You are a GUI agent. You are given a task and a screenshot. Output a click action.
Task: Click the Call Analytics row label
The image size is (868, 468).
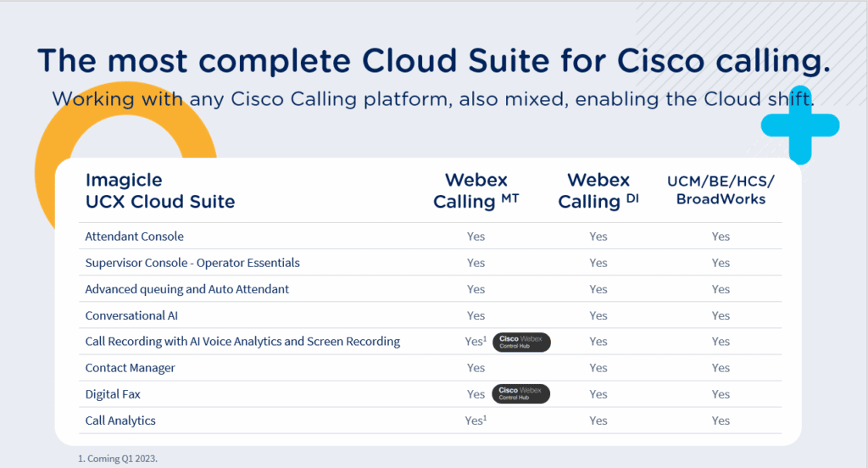pos(120,421)
